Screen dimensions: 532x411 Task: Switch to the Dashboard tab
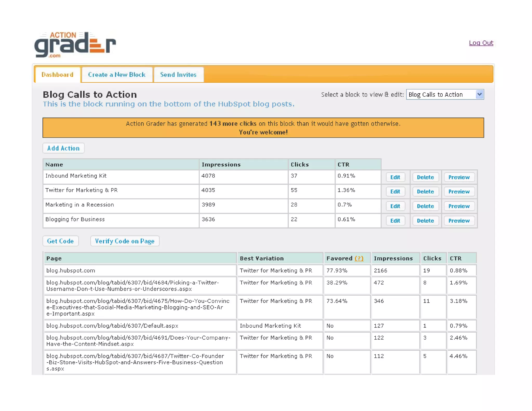point(57,75)
